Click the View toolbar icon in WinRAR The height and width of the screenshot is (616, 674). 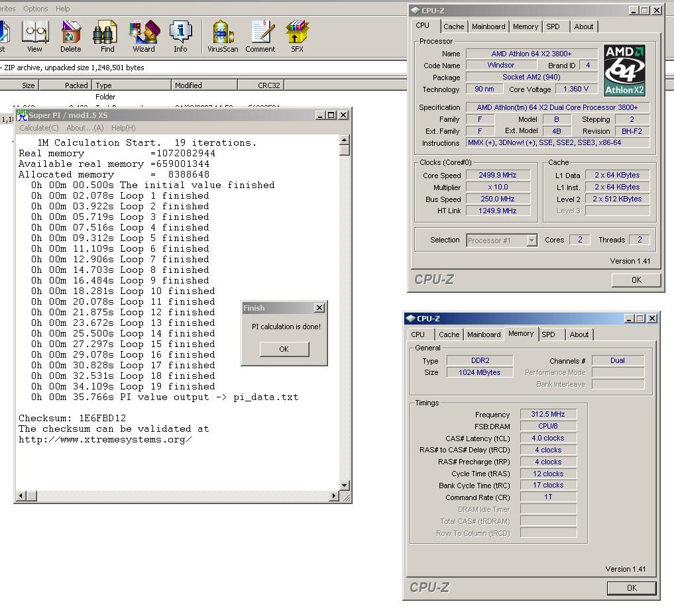(35, 36)
